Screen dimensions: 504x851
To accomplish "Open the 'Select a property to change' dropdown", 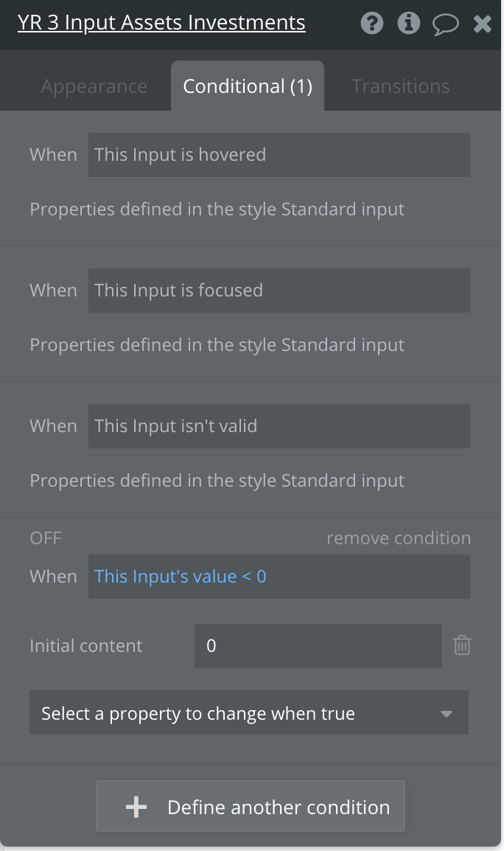I will 249,712.
